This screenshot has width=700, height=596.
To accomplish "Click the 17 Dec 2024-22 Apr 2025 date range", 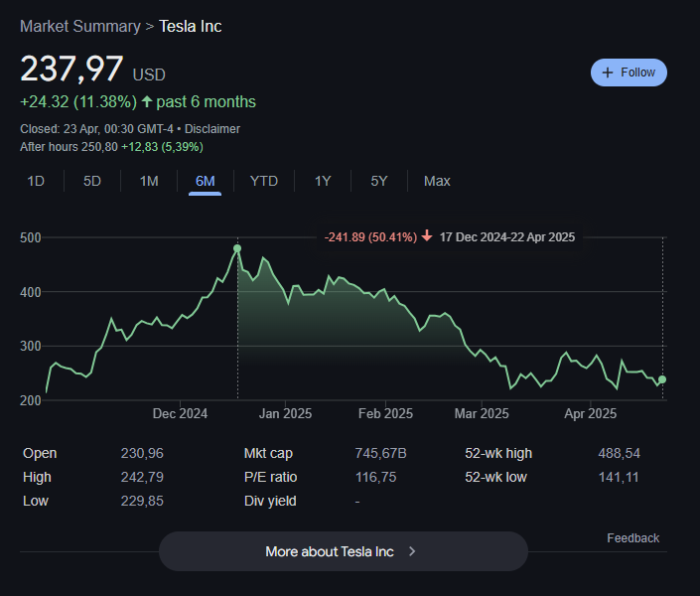I will click(507, 236).
